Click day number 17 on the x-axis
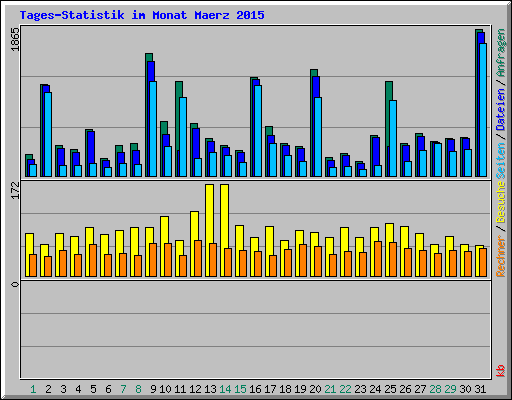The image size is (512, 400). point(270,389)
